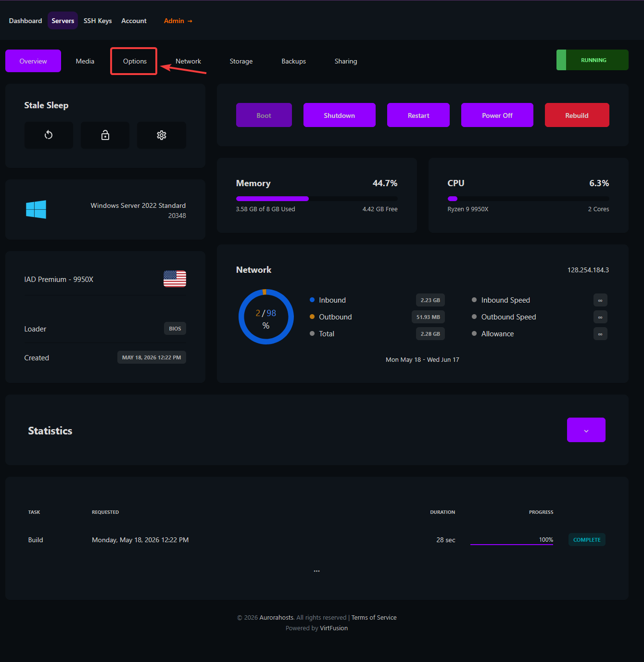644x662 pixels.
Task: Click the Inbound 2.23 GB value
Action: point(430,300)
